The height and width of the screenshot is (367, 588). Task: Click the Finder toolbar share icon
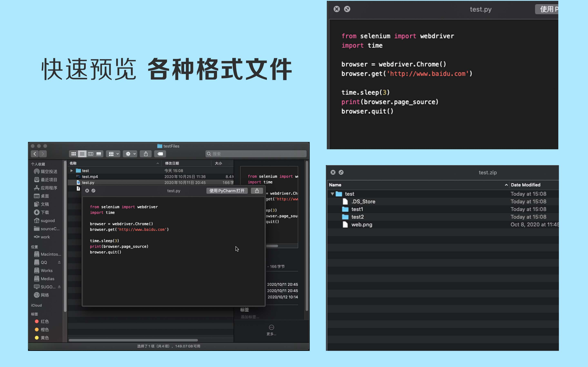pos(146,154)
